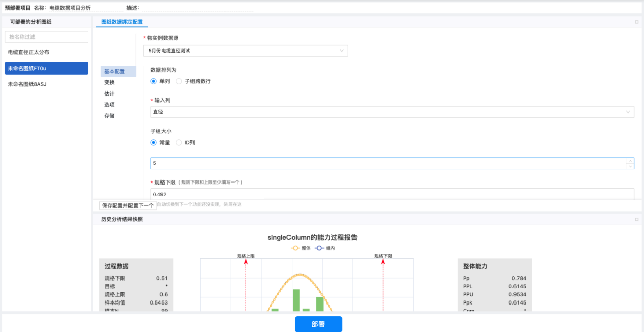The width and height of the screenshot is (644, 334).
Task: Switch to the 变换 settings section
Action: 110,82
